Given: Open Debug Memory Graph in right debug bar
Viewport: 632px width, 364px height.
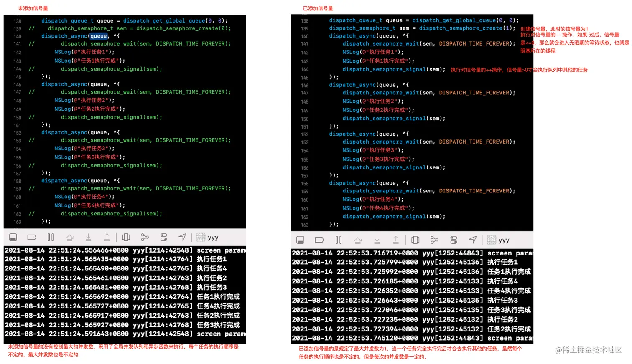Looking at the screenshot, I should coord(434,240).
